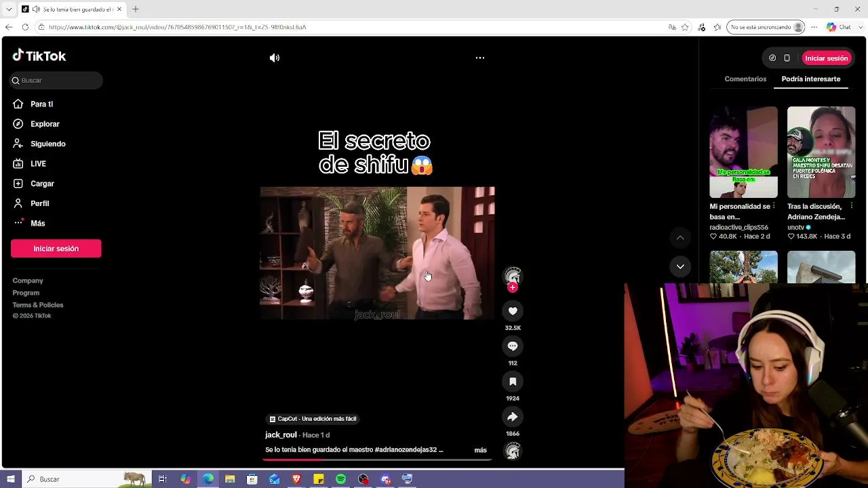Click the #adrianozendejas32 hashtag in the description

tap(406, 450)
